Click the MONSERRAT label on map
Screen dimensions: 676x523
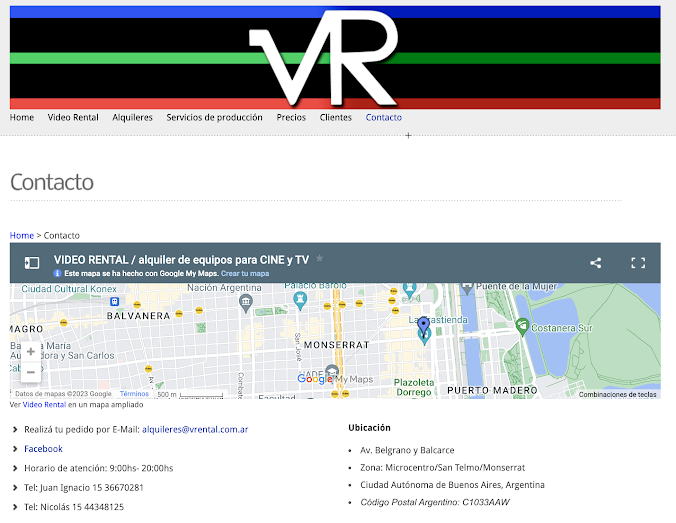pos(336,345)
